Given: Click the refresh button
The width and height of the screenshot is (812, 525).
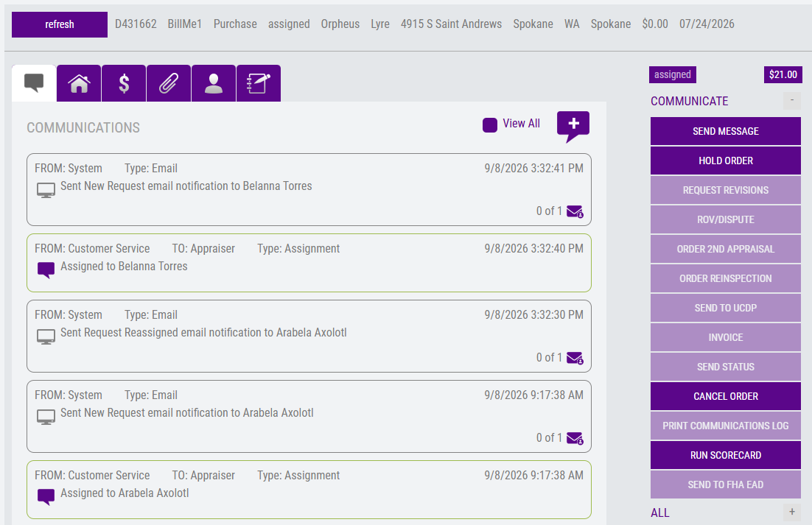Looking at the screenshot, I should (60, 24).
